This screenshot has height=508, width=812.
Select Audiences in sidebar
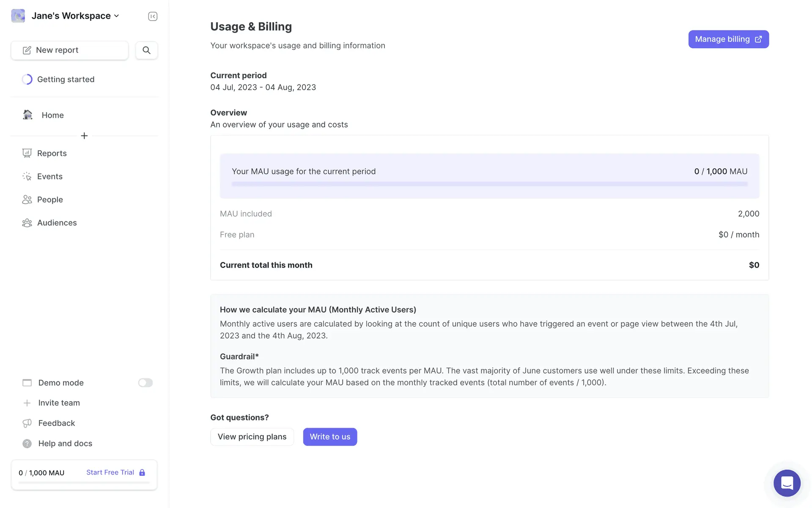point(57,223)
